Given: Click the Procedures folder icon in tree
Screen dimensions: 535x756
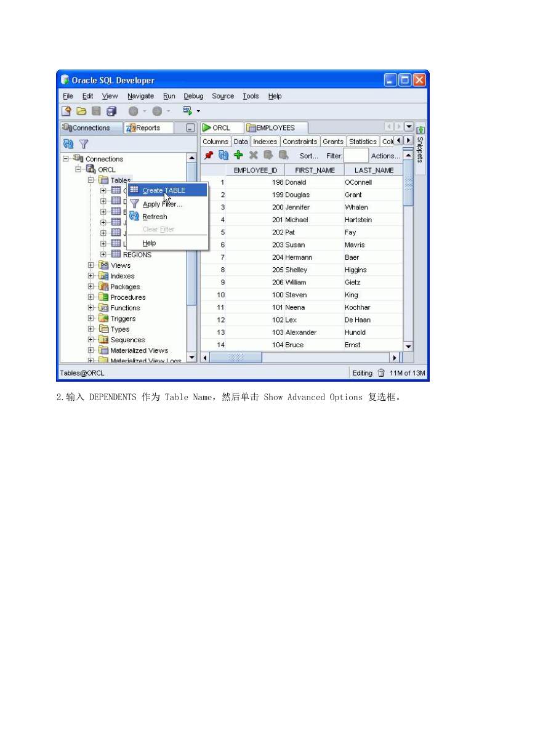Looking at the screenshot, I should pos(104,297).
